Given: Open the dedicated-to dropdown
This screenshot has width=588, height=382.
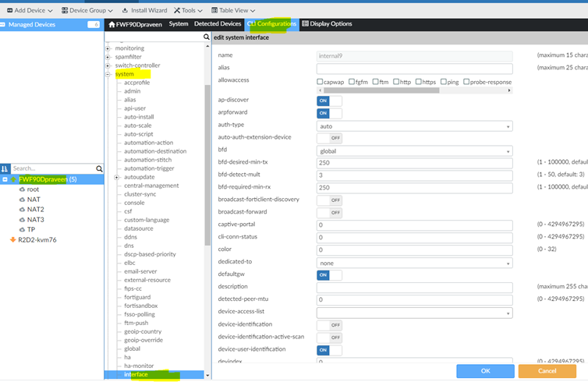Looking at the screenshot, I should [x=414, y=264].
